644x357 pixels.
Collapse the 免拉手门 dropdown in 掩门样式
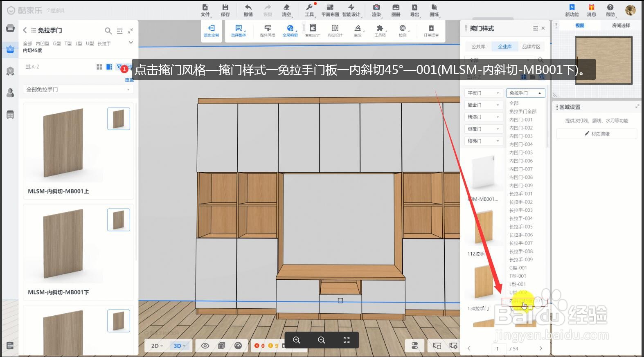pyautogui.click(x=526, y=93)
